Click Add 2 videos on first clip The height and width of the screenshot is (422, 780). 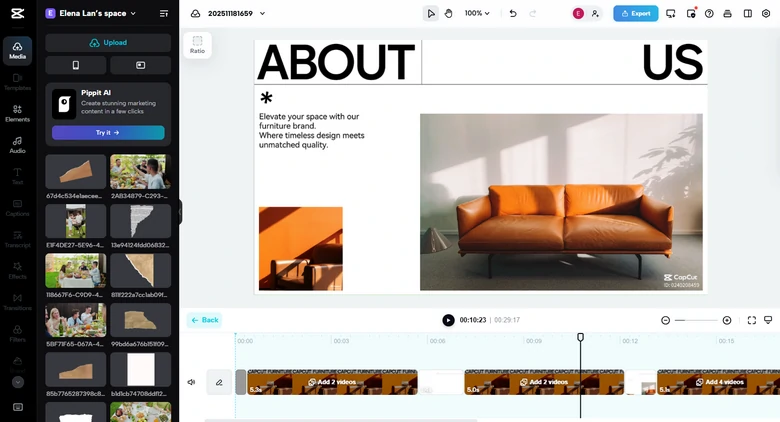pyautogui.click(x=332, y=382)
